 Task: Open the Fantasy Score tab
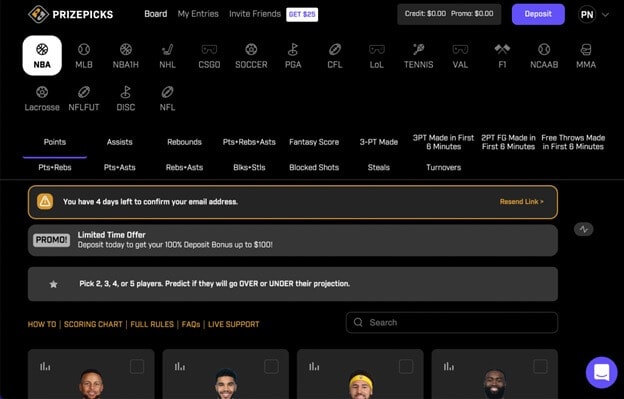tap(314, 142)
